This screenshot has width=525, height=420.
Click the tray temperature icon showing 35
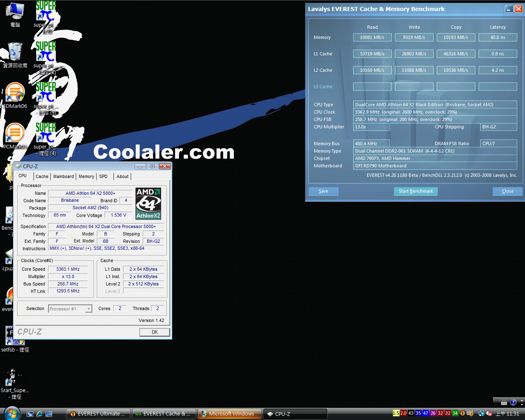[x=418, y=413]
